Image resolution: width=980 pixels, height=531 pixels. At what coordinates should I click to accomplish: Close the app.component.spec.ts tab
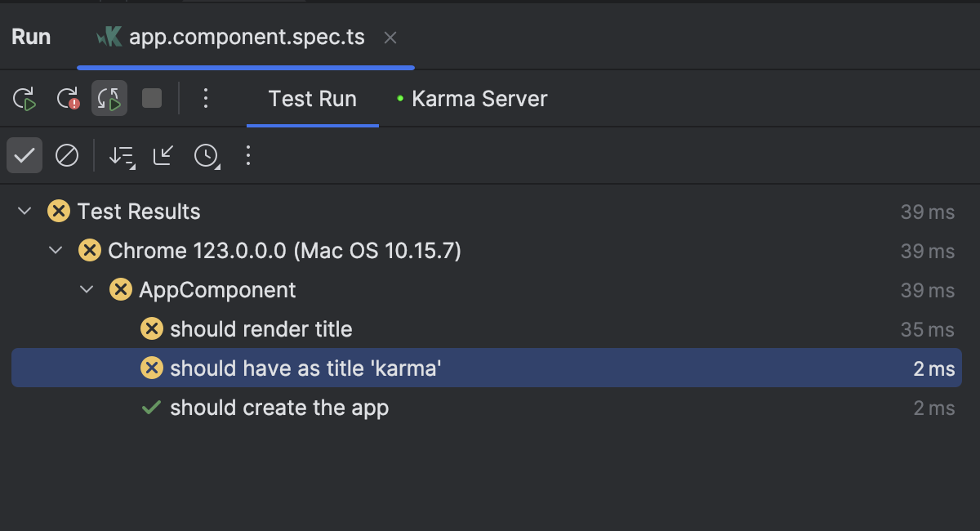390,37
